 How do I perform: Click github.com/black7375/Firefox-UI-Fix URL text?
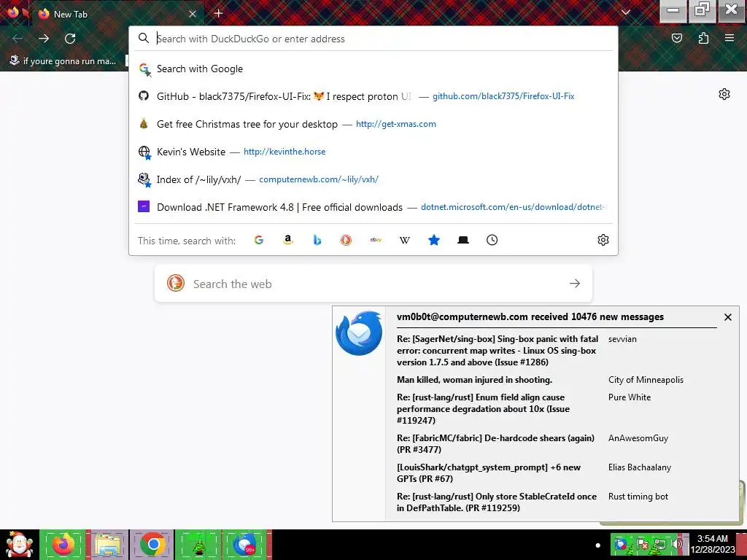[503, 96]
